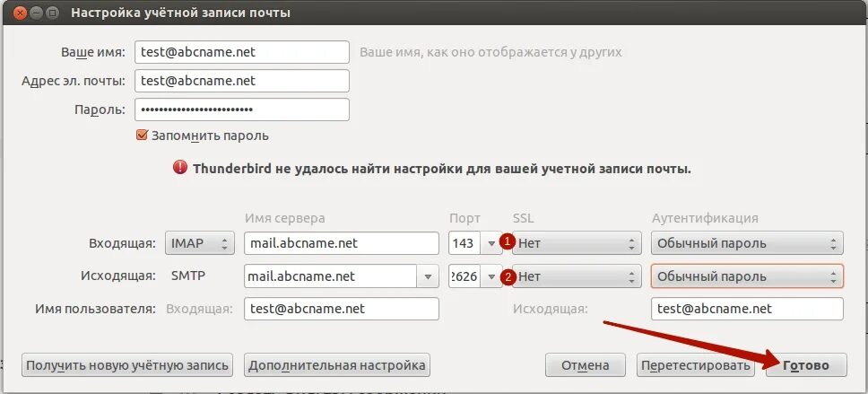Click the SMTP label

coord(189,276)
